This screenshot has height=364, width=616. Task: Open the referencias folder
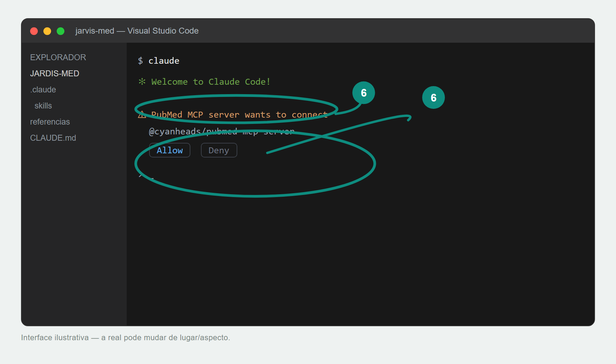click(x=50, y=122)
